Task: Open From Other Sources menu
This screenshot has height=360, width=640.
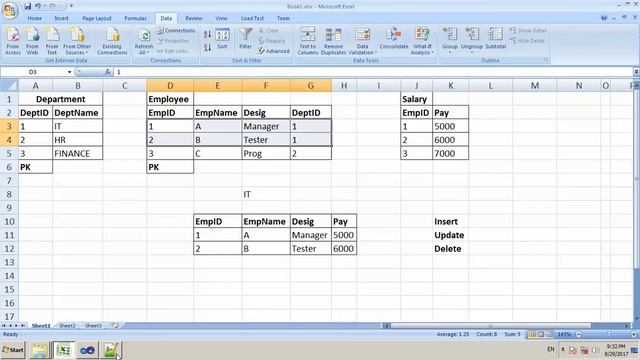Action: click(x=77, y=41)
